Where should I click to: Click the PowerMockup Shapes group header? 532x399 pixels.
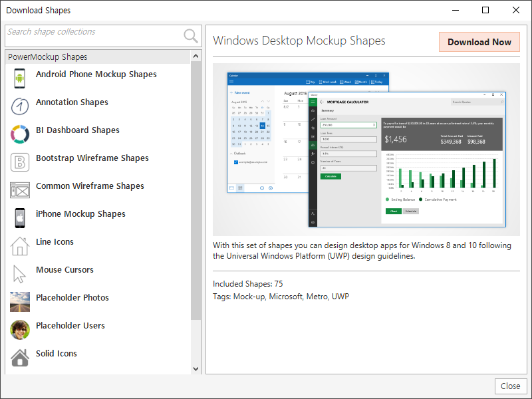tap(98, 57)
